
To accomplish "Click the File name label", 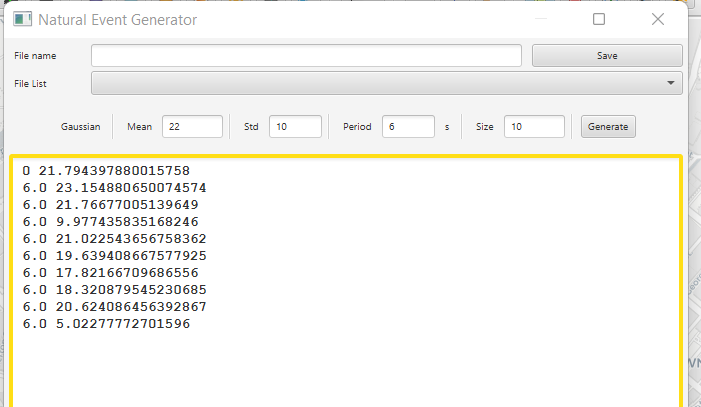I will 35,56.
